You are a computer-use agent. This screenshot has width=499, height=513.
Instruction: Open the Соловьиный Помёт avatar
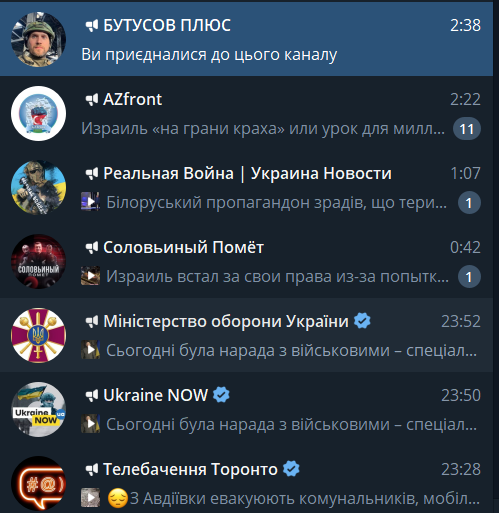(38, 262)
